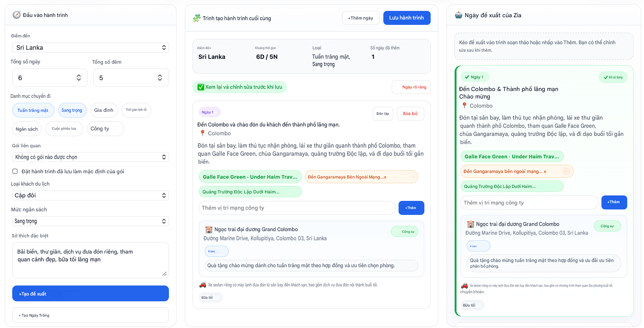This screenshot has width=644, height=328.
Task: Toggle the Tuần trăng mật category chip
Action: click(33, 110)
